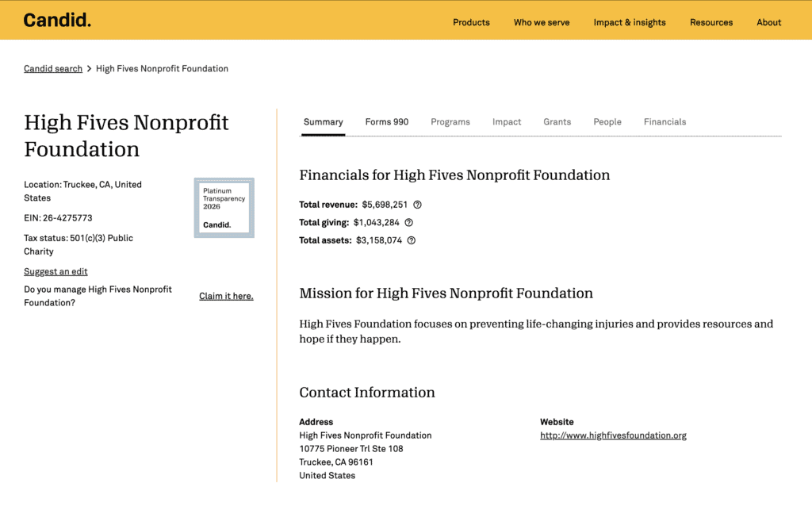Viewport: 812px width, 510px height.
Task: Open the Impact & insights menu
Action: tap(630, 22)
